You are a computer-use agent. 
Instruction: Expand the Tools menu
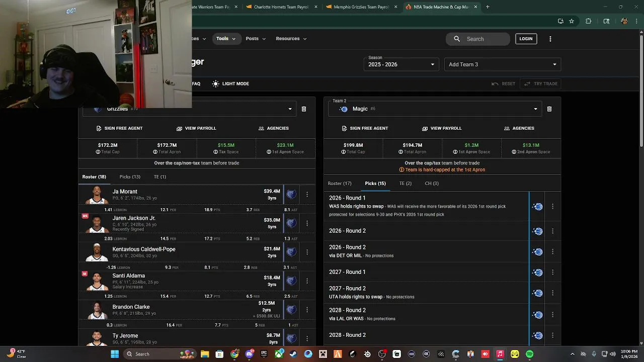tap(226, 39)
